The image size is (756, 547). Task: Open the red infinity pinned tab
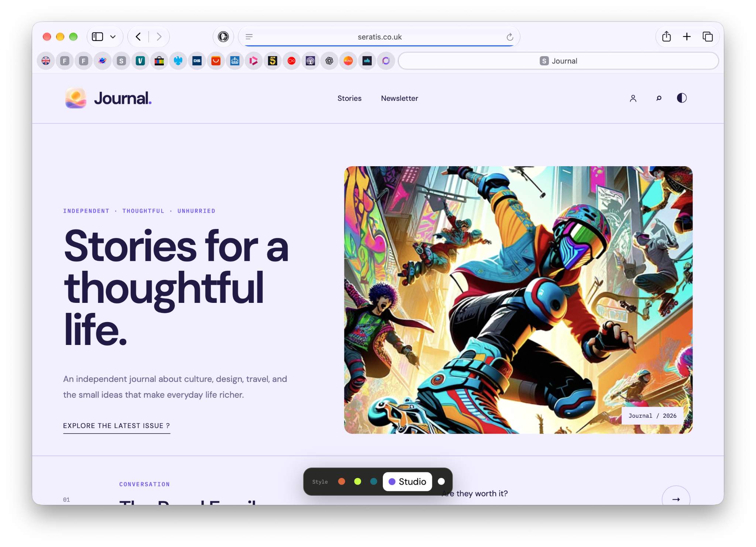tap(292, 61)
